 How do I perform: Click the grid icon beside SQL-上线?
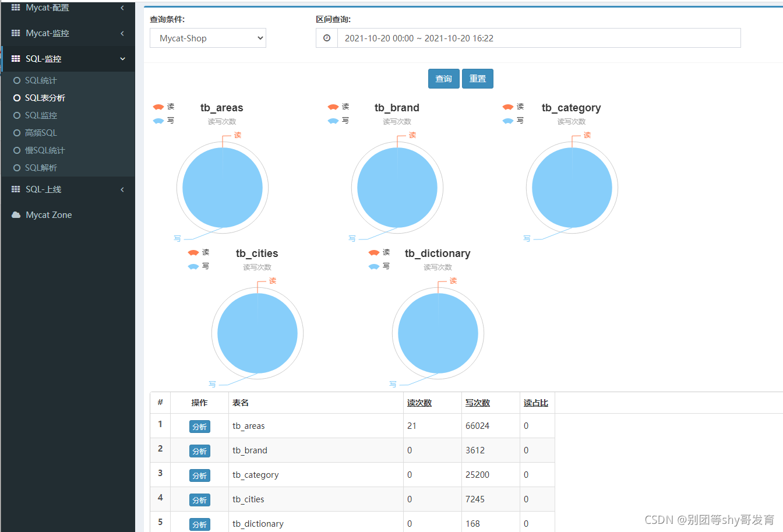pyautogui.click(x=16, y=189)
